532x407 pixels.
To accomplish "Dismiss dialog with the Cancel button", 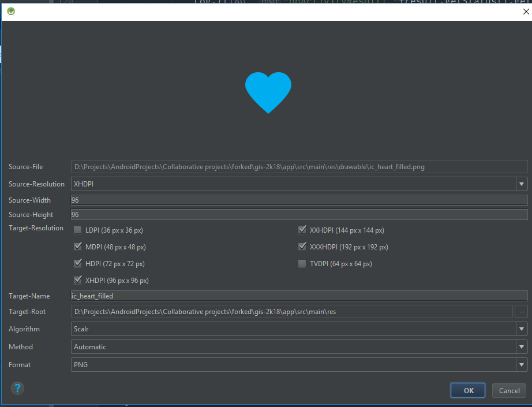I will pyautogui.click(x=509, y=390).
